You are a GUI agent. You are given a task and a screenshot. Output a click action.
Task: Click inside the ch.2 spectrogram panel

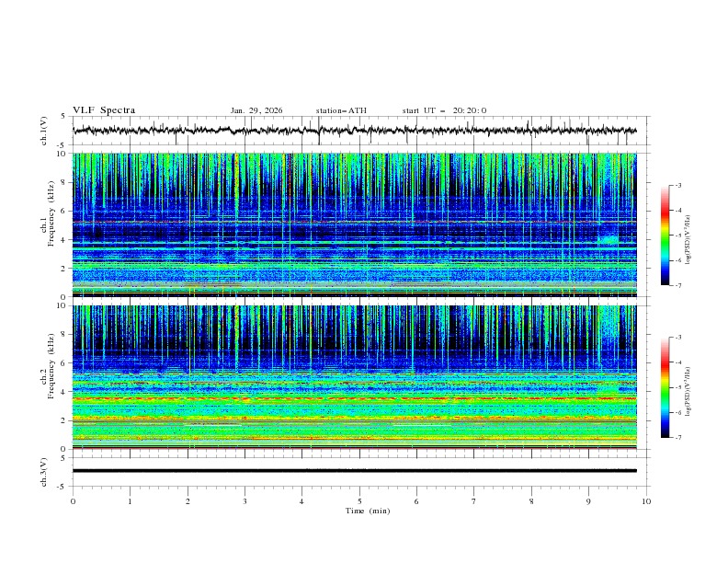pos(358,377)
